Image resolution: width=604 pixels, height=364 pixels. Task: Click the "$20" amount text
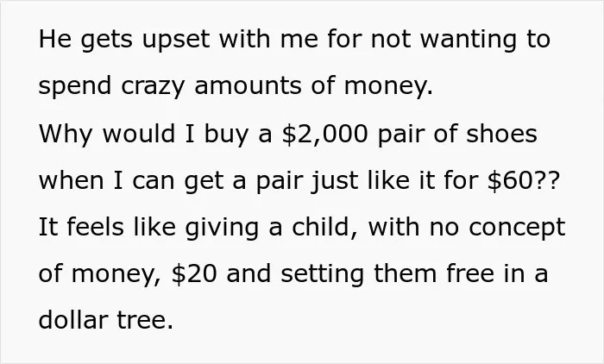coord(194,273)
